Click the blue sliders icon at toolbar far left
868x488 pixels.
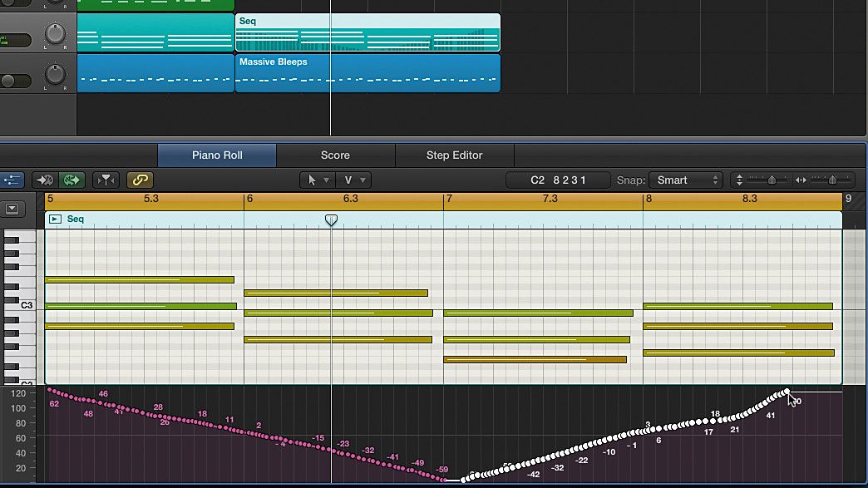pos(11,180)
